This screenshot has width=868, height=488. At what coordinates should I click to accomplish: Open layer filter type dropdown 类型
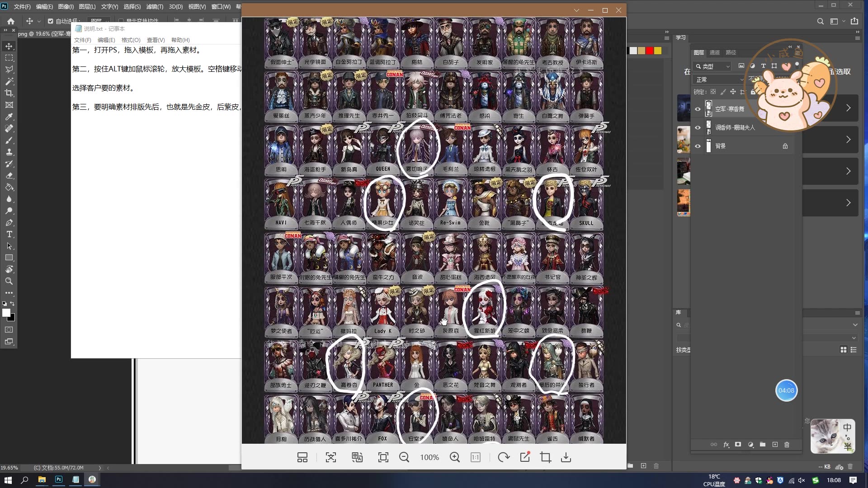point(712,66)
